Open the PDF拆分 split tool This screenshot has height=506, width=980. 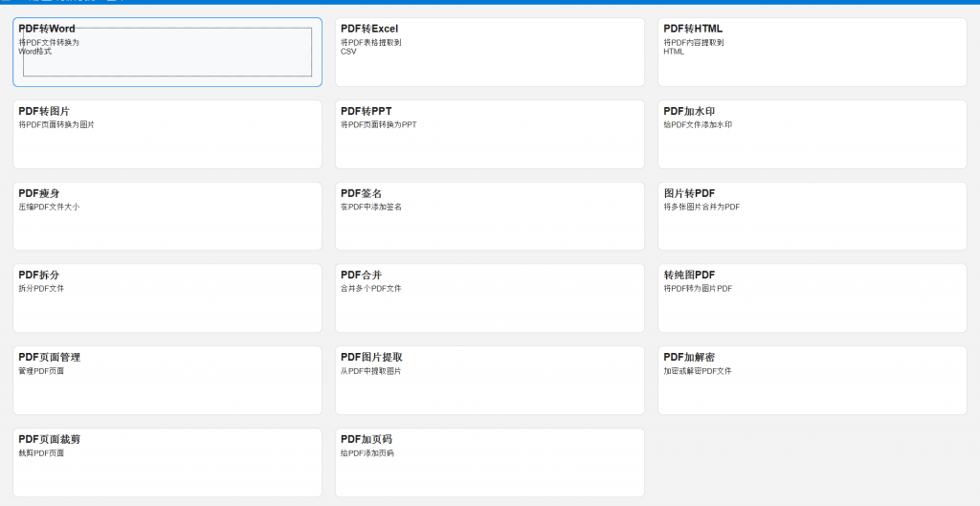[x=167, y=297]
